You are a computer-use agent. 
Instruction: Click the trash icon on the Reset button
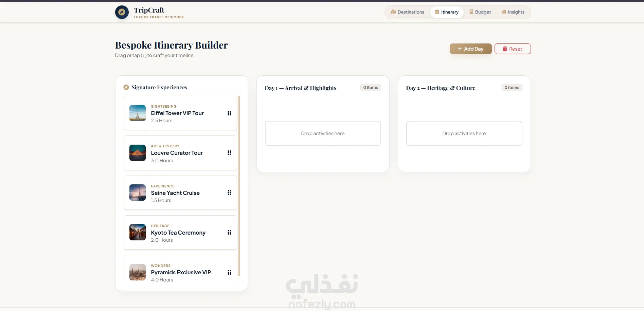(505, 49)
